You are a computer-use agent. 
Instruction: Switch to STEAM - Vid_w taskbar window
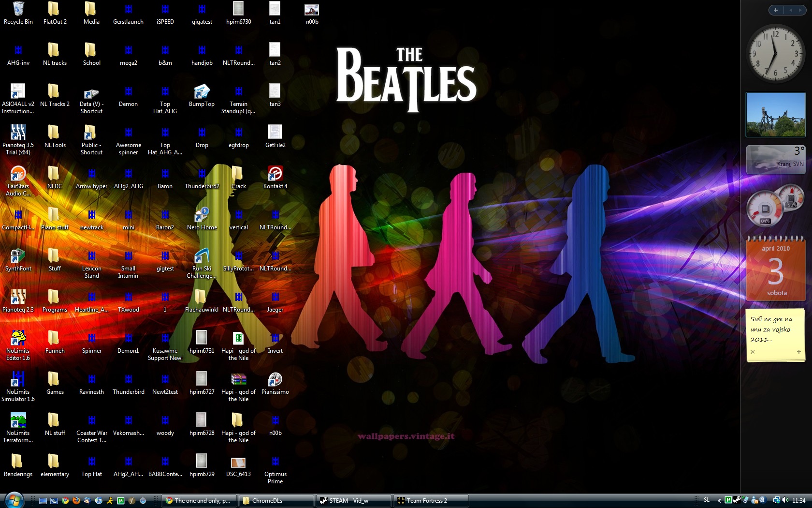click(x=353, y=501)
